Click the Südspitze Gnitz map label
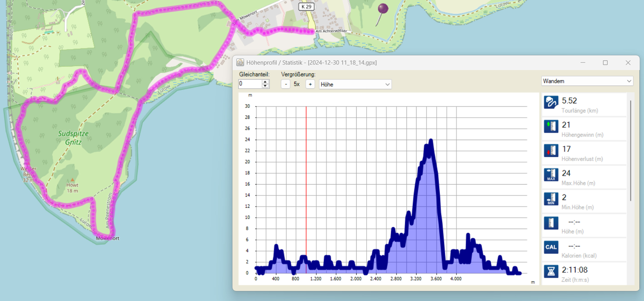The height and width of the screenshot is (301, 644). tap(73, 138)
